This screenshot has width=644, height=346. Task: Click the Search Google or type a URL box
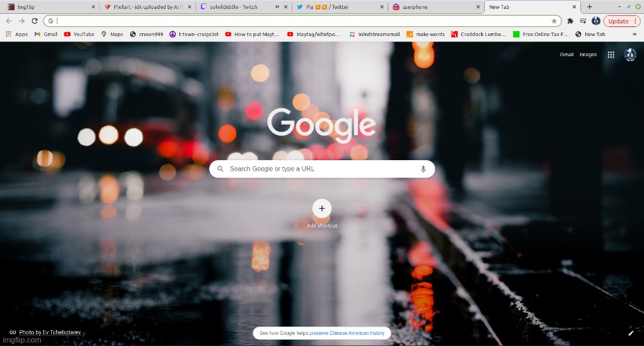pyautogui.click(x=322, y=169)
